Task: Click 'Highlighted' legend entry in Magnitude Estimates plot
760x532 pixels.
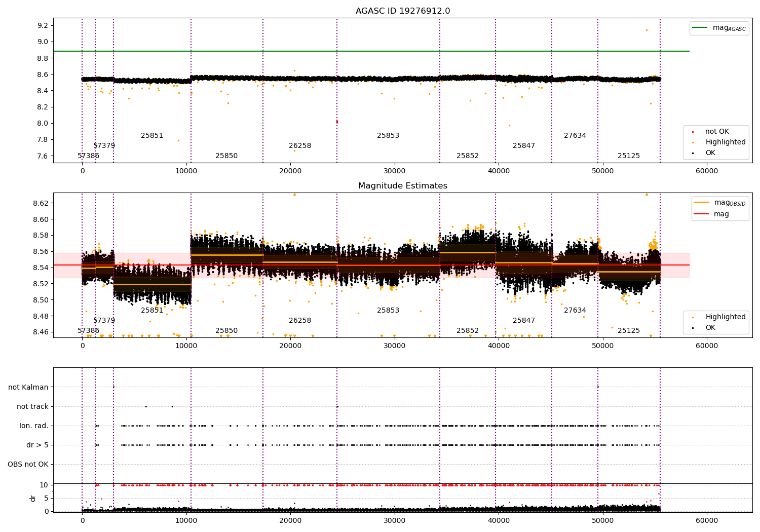Action: pos(719,317)
